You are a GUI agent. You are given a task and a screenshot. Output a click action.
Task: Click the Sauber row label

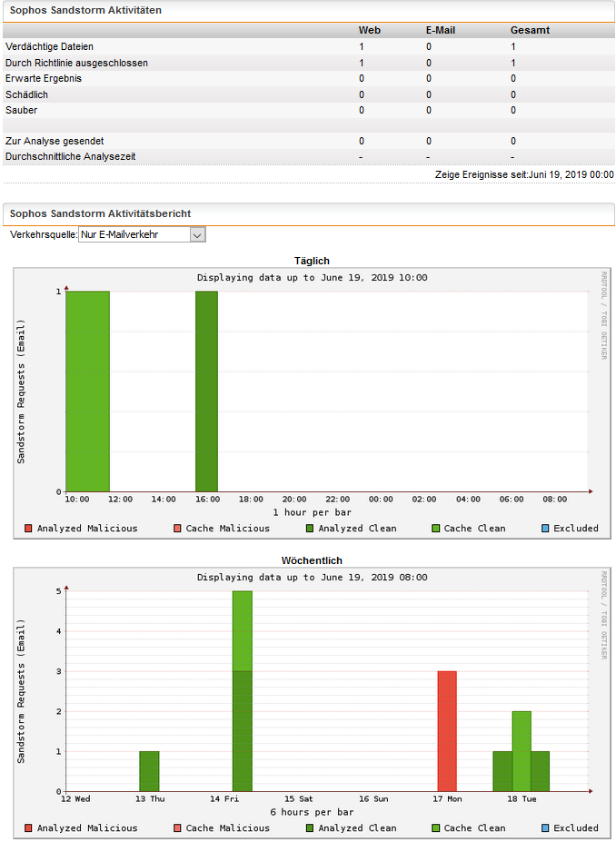[x=22, y=110]
